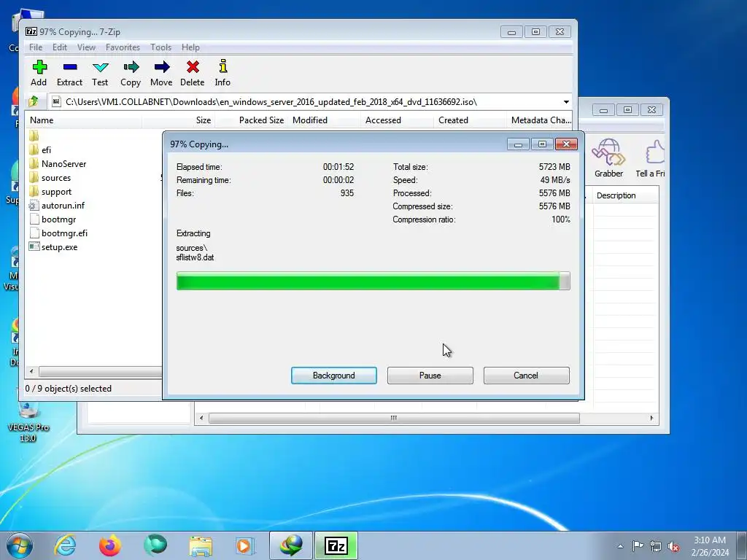
Task: Open the Windows Start menu
Action: (x=20, y=545)
